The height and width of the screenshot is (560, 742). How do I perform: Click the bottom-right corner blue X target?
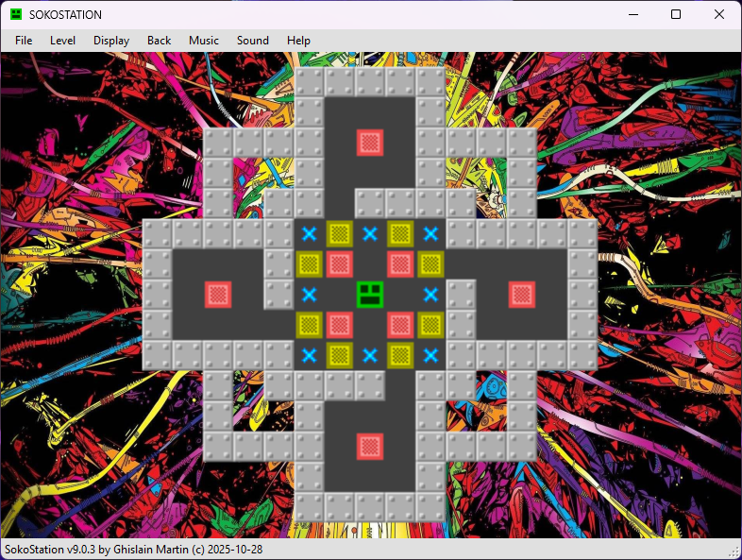430,355
